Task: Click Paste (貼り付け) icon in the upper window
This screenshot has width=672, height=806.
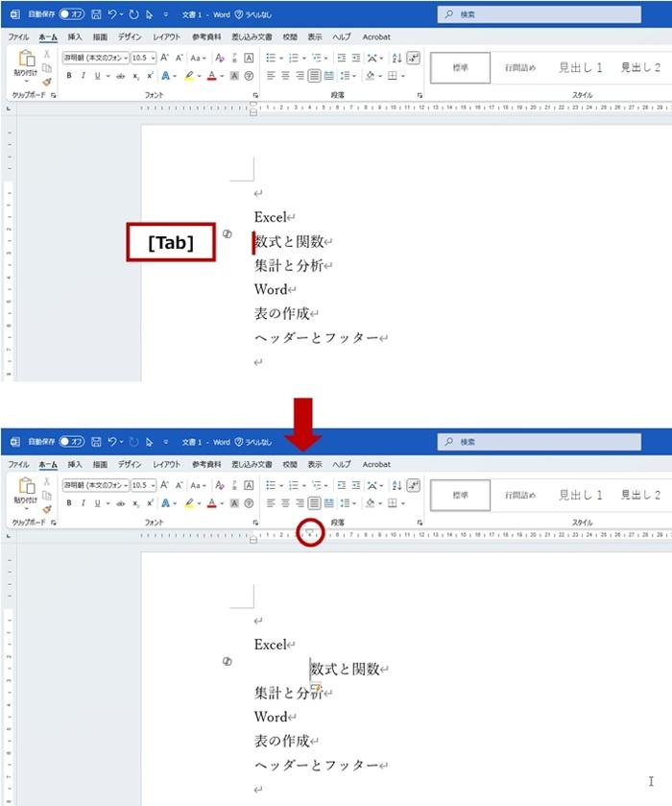Action: coord(26,64)
